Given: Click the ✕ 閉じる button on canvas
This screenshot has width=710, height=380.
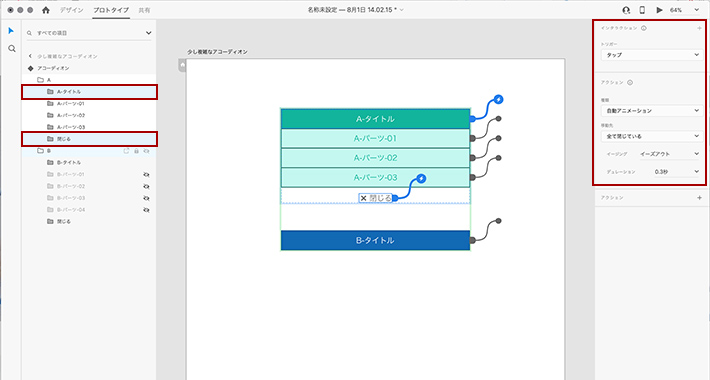Looking at the screenshot, I should pyautogui.click(x=375, y=198).
